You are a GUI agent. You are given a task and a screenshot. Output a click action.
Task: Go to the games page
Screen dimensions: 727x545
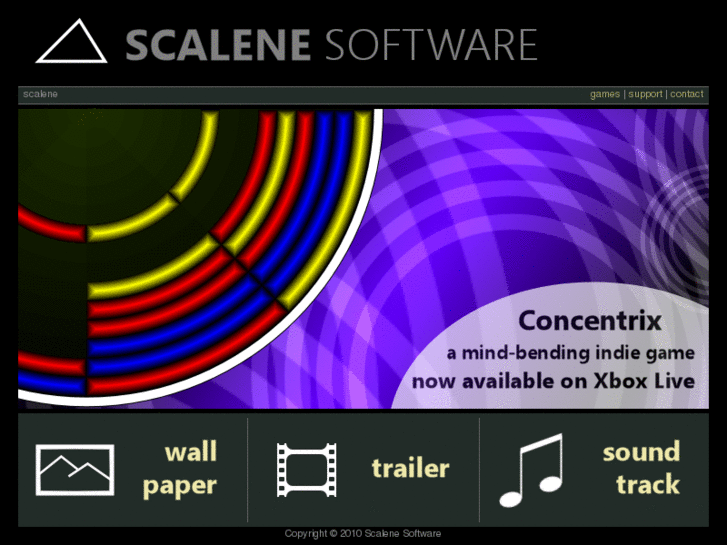(605, 94)
